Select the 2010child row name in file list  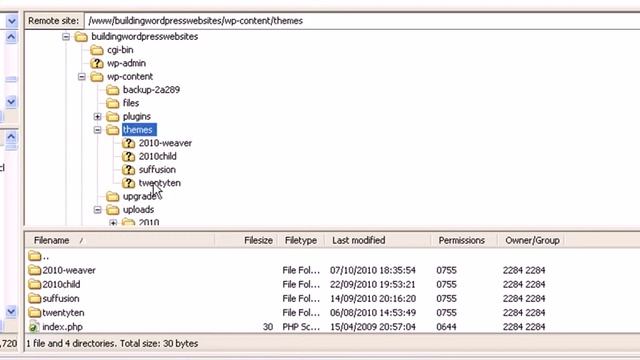tap(61, 284)
